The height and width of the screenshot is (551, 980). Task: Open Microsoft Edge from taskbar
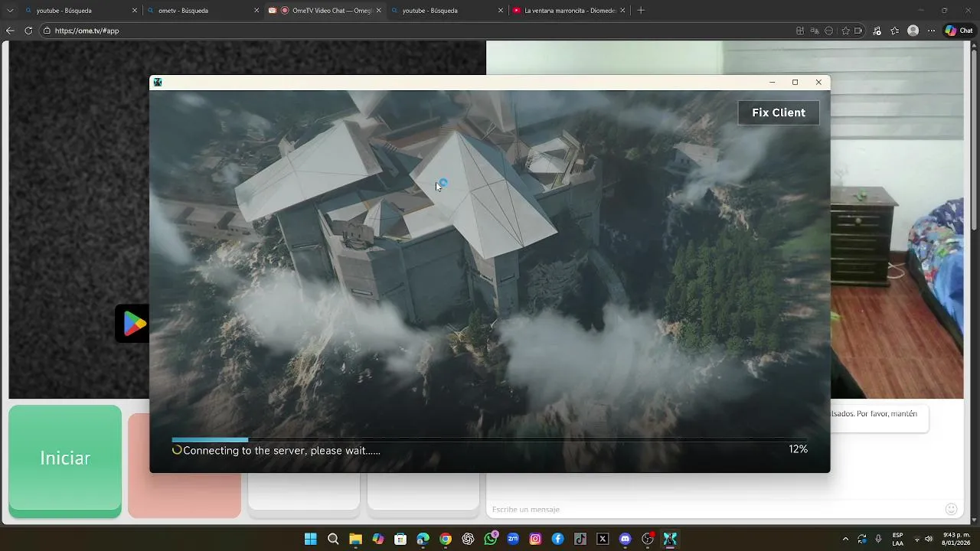coord(423,539)
